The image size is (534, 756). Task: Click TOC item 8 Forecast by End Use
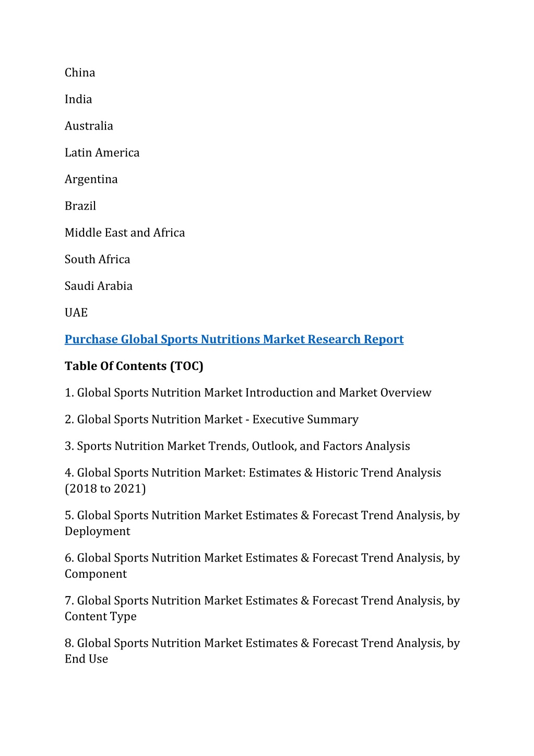(x=262, y=651)
